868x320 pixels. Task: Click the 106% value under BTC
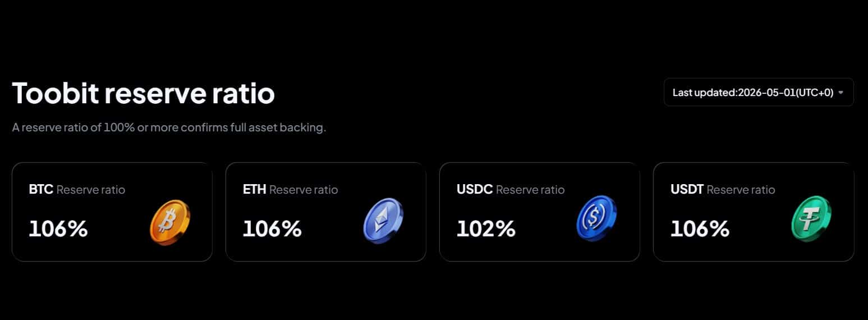(x=58, y=228)
